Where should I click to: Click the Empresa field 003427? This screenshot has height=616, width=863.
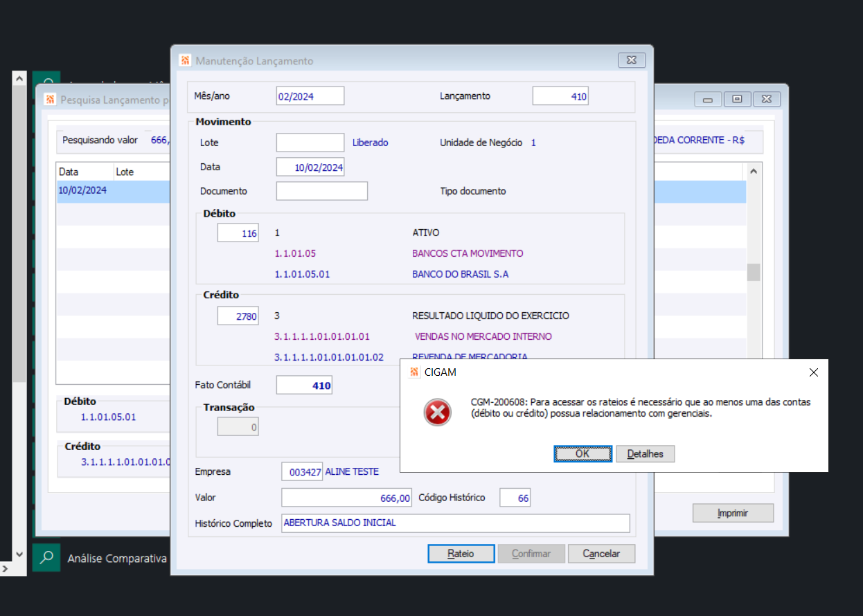pyautogui.click(x=302, y=472)
